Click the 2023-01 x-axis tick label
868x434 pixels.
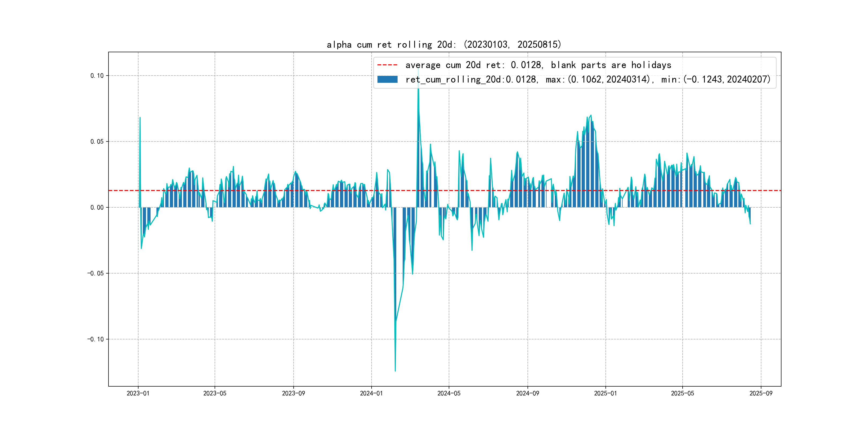tap(138, 393)
